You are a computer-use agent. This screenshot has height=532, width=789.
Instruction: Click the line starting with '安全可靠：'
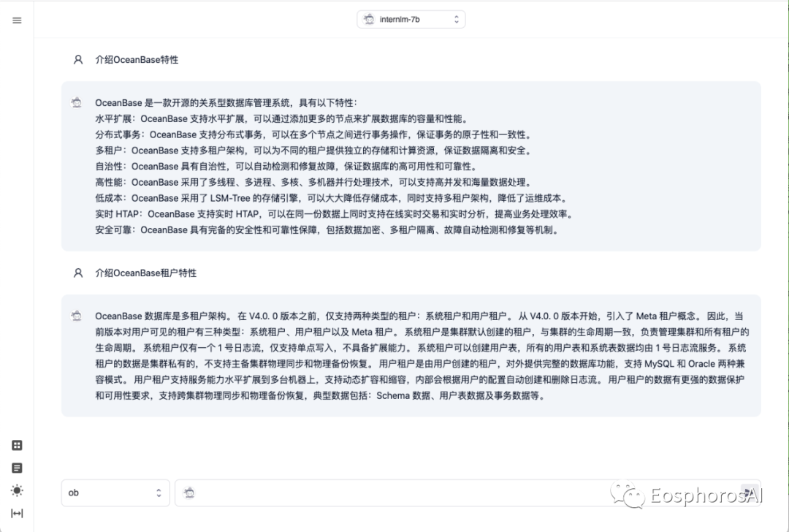coord(327,230)
